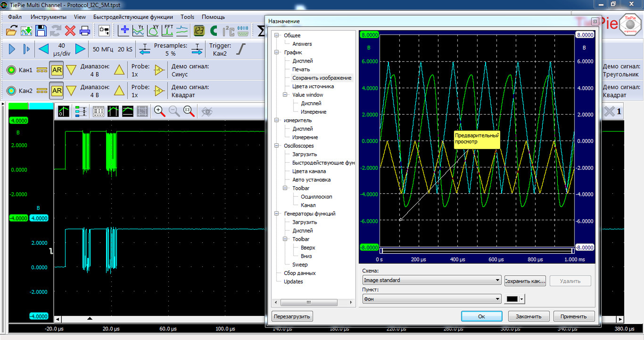Toggle auto ranging AR for Кан2
This screenshot has width=644, height=340.
point(56,91)
